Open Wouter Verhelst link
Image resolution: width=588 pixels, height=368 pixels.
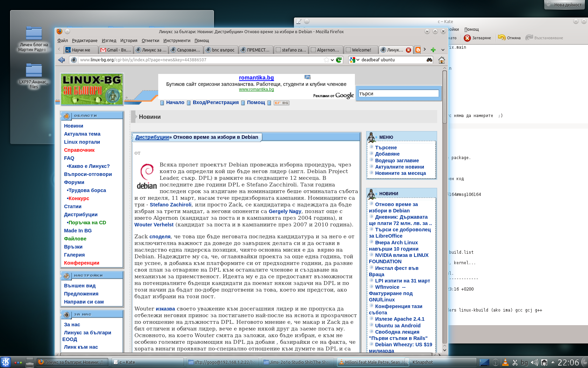click(x=154, y=225)
